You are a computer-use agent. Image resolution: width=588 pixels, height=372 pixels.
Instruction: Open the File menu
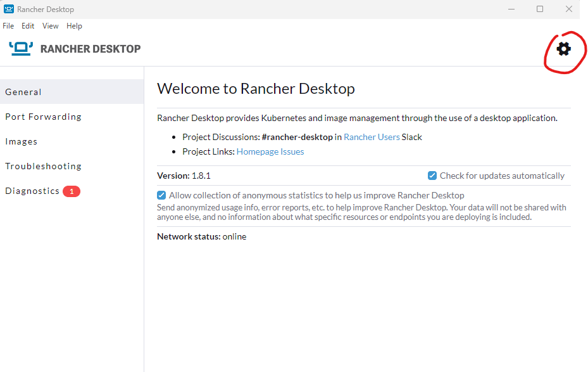8,26
